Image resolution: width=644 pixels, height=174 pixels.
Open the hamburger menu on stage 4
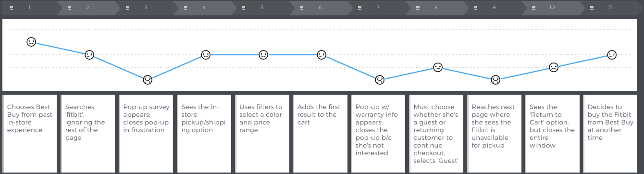(x=186, y=8)
